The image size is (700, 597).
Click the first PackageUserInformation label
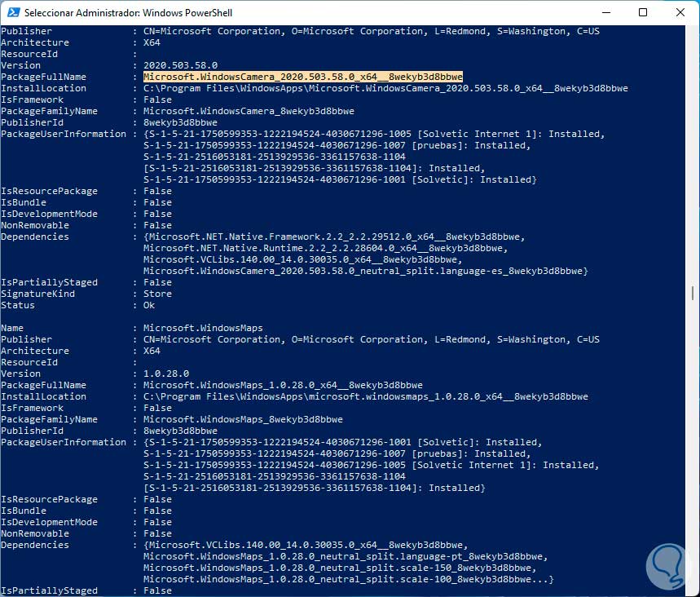[x=64, y=134]
